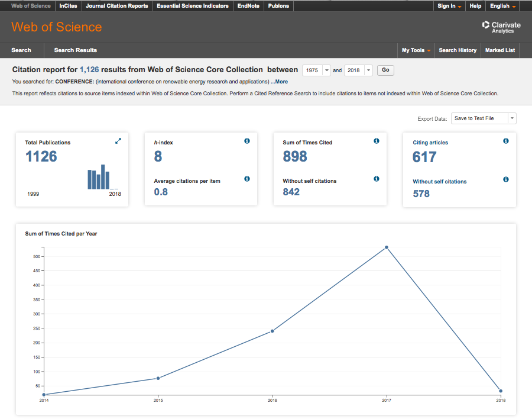532x419 pixels.
Task: Click the Web of Science top menu item
Action: click(31, 6)
